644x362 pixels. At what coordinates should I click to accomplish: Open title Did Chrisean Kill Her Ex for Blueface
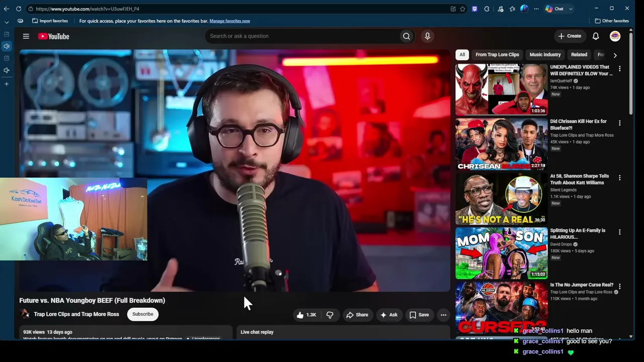tap(578, 125)
